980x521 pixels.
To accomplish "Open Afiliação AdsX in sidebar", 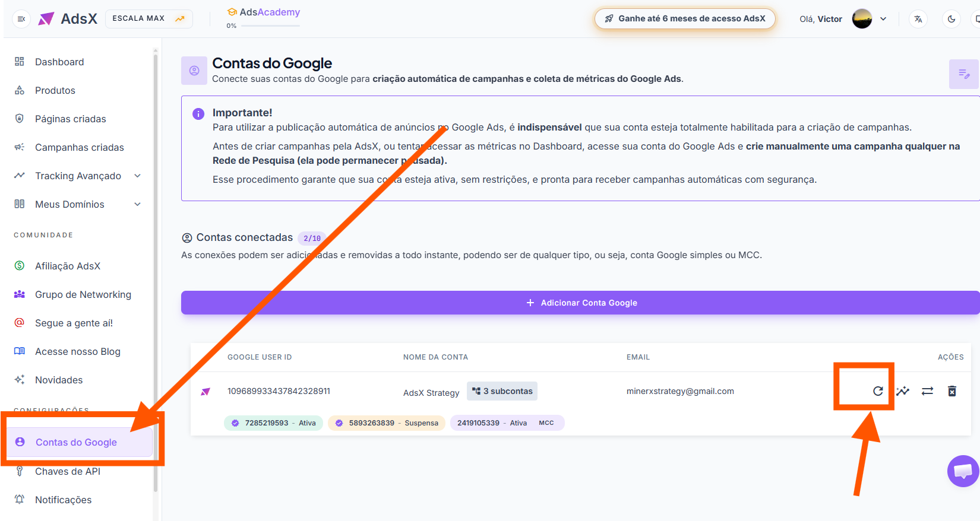I will coord(68,266).
